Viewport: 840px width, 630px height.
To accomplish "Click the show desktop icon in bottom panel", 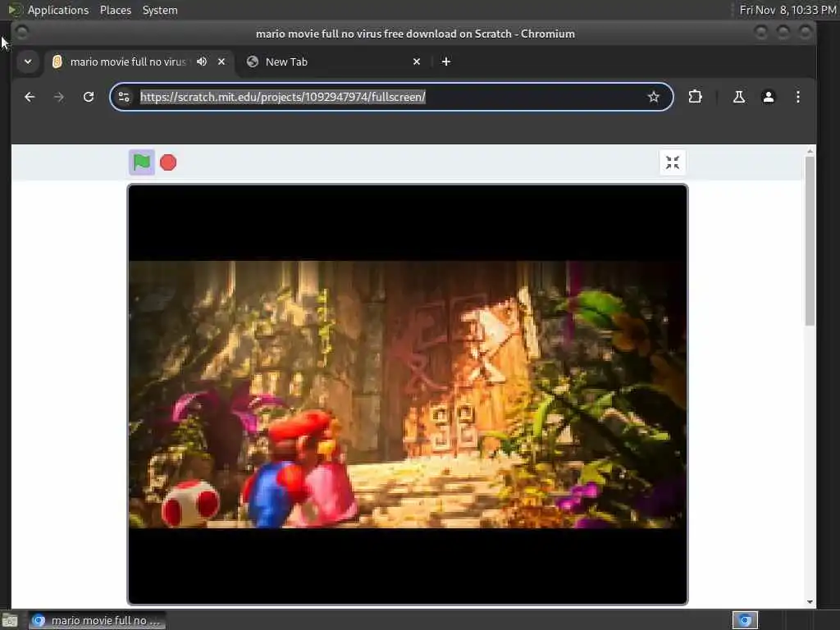I will click(10, 620).
